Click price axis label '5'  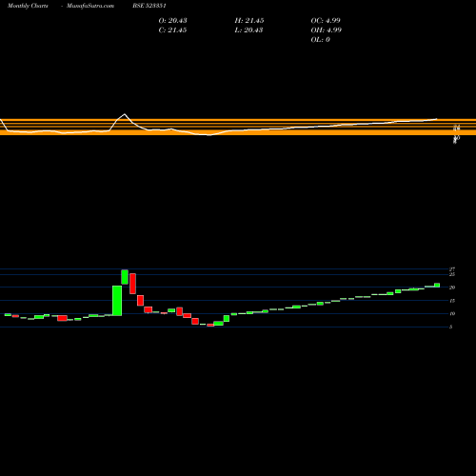[451, 327]
